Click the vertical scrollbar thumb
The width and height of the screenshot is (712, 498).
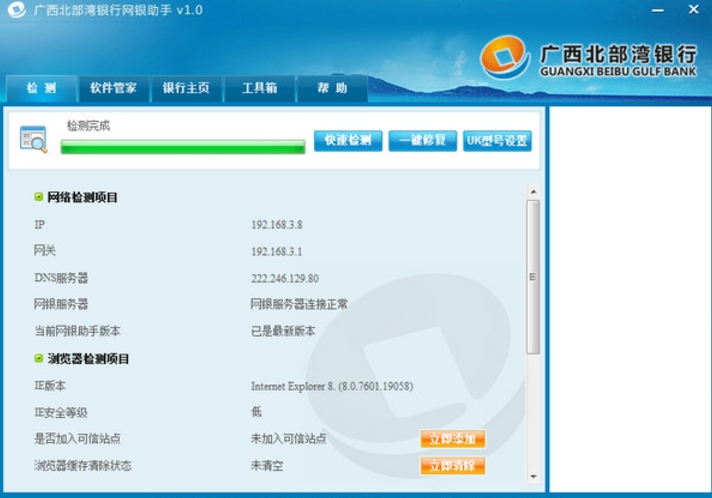tap(533, 277)
